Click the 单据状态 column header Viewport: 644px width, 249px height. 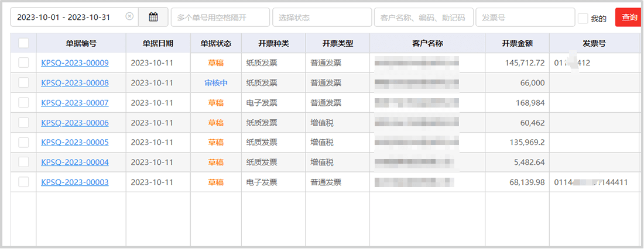point(215,44)
